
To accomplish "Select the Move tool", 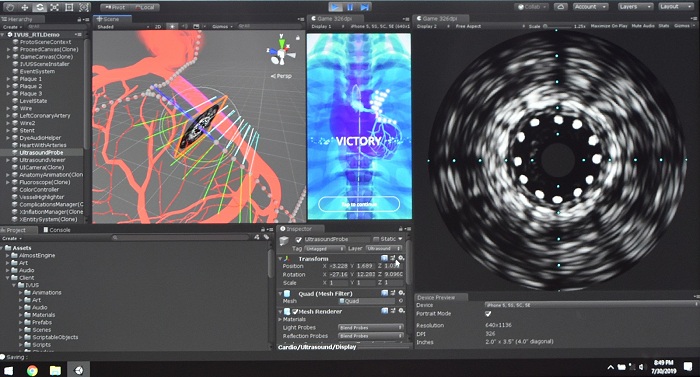I will [x=25, y=7].
